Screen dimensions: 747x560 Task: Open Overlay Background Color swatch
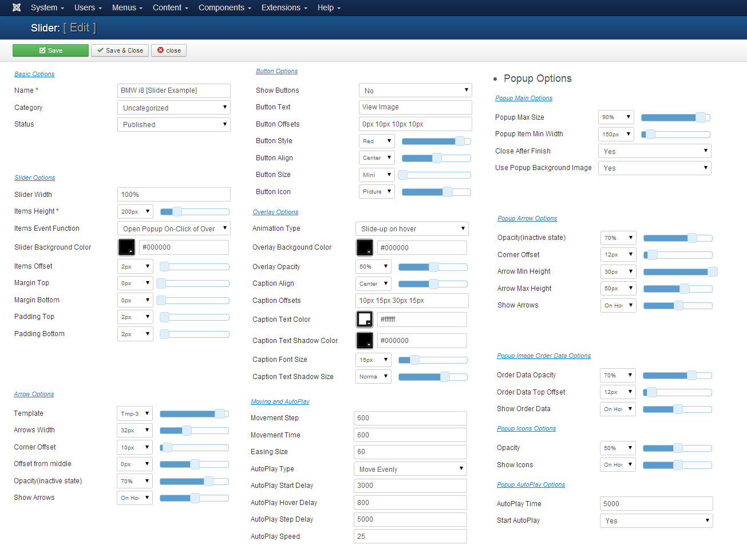365,248
